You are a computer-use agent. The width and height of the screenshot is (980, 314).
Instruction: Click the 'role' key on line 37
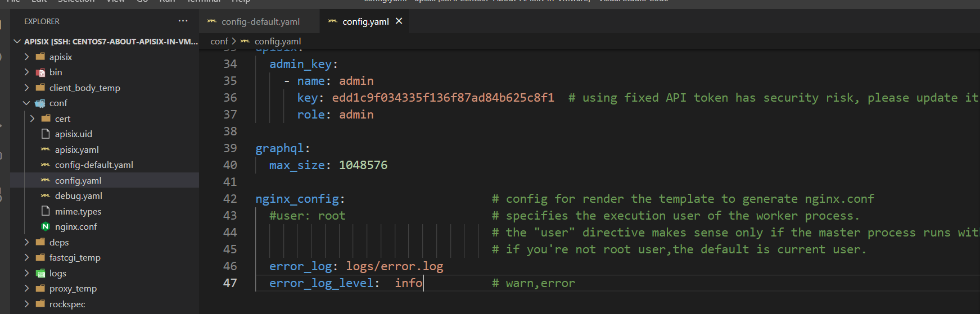311,115
